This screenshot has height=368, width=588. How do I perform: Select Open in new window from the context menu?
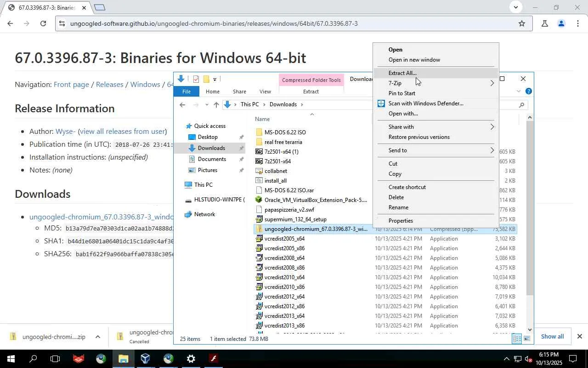[x=435, y=60]
